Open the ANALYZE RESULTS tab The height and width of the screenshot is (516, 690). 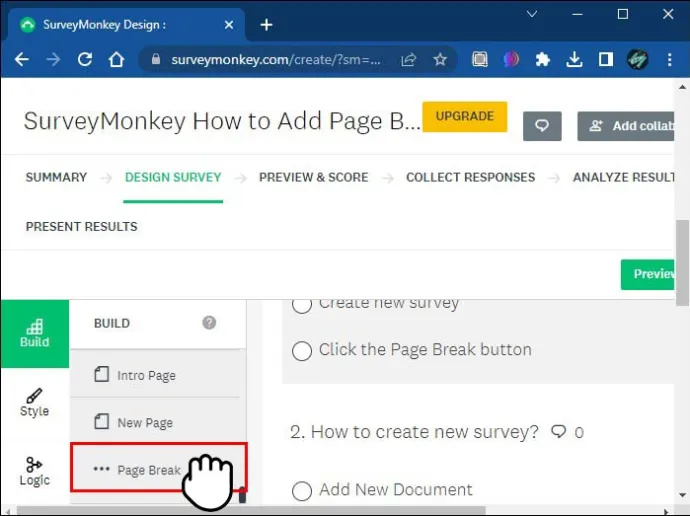(624, 177)
